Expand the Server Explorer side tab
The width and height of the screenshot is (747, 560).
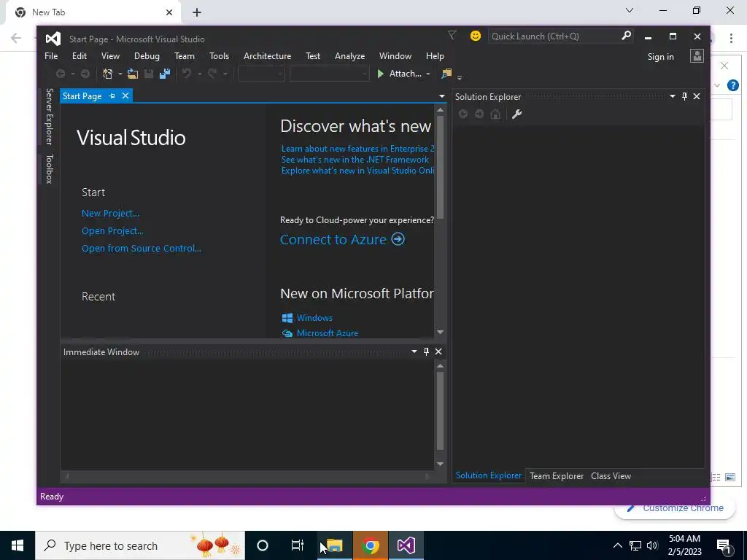[49, 116]
